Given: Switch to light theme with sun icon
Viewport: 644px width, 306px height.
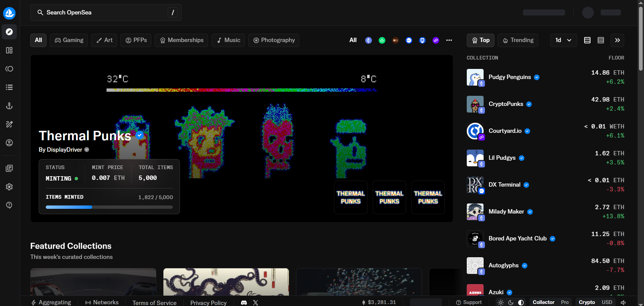Looking at the screenshot, I should 500,302.
